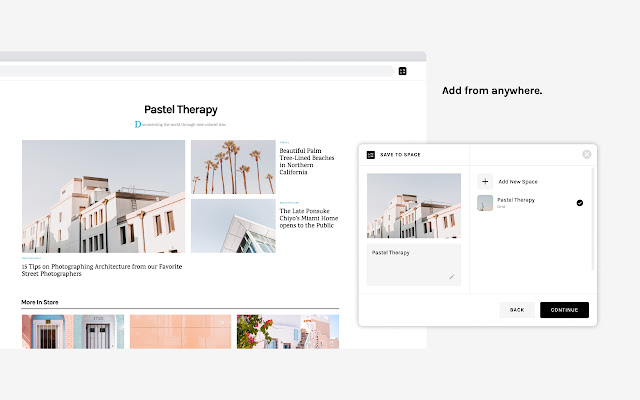Click the dialog's vertical scrollbar
This screenshot has width=640, height=400.
593,218
